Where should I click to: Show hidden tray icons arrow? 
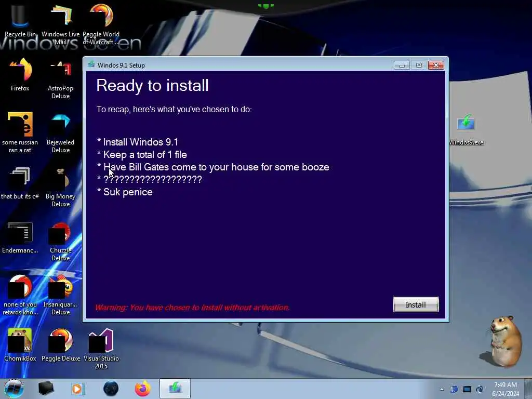pos(442,389)
